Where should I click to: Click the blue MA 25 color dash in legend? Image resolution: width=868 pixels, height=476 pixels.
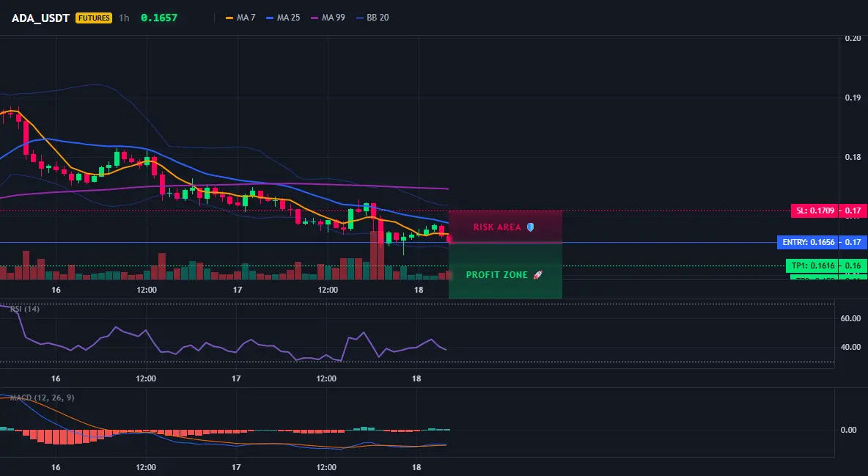(x=270, y=18)
